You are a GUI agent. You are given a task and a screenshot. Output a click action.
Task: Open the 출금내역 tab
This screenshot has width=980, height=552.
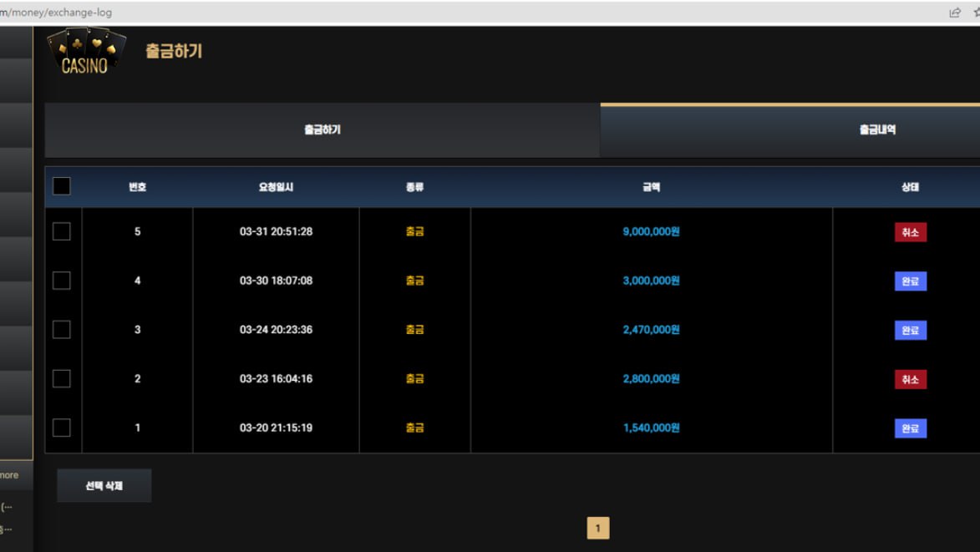click(877, 130)
